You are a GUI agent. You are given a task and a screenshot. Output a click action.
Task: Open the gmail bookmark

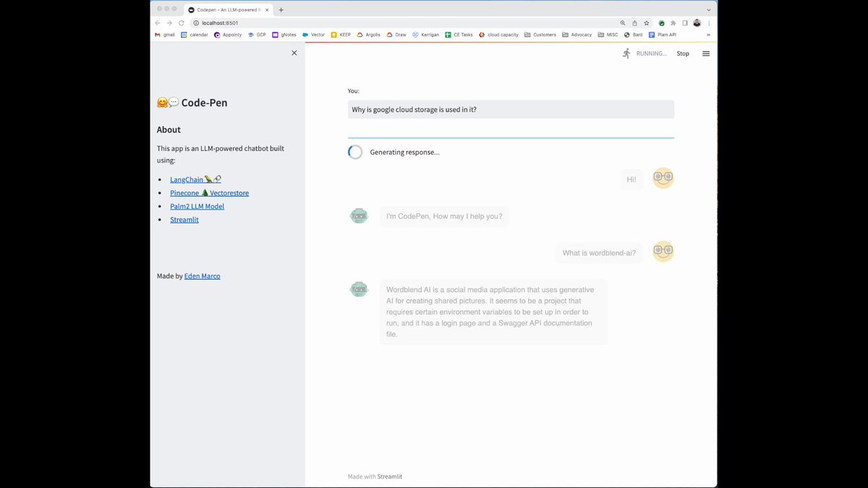click(x=165, y=35)
